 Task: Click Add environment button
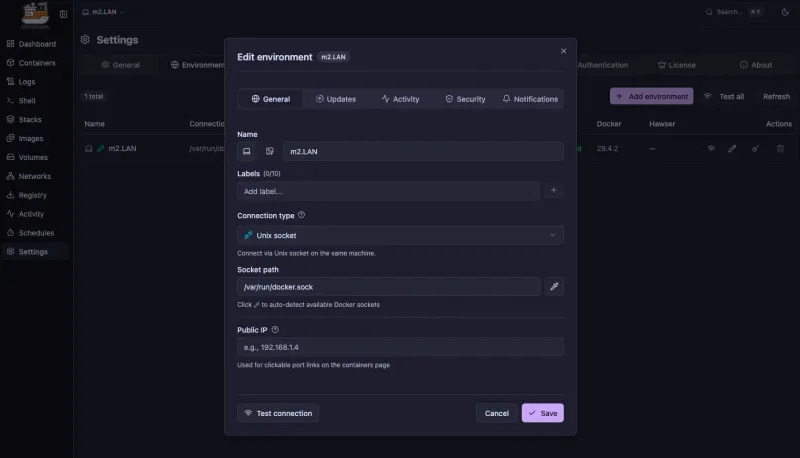pyautogui.click(x=652, y=96)
